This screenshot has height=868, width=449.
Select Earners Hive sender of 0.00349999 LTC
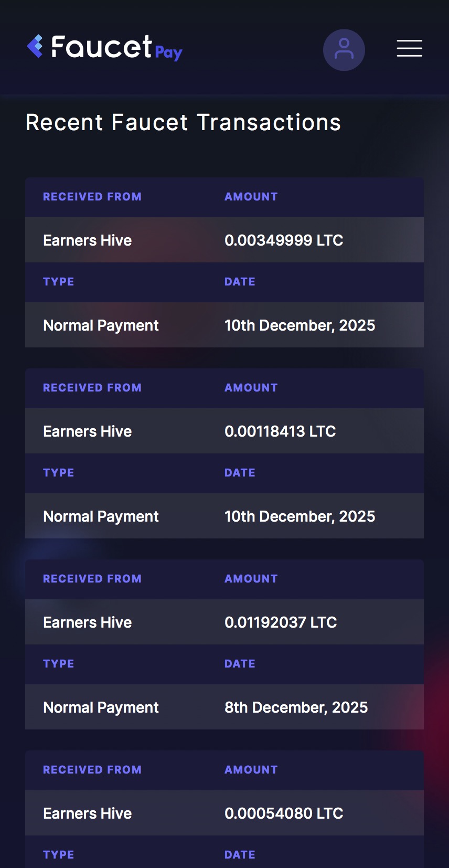coord(87,240)
